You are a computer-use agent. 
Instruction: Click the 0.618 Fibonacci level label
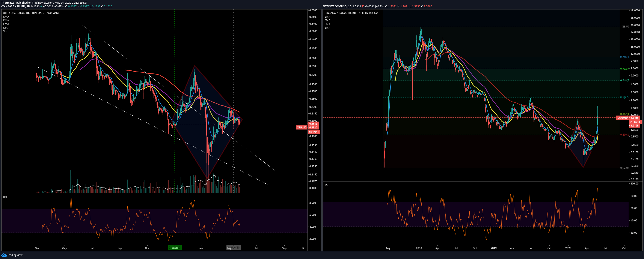pos(624,80)
